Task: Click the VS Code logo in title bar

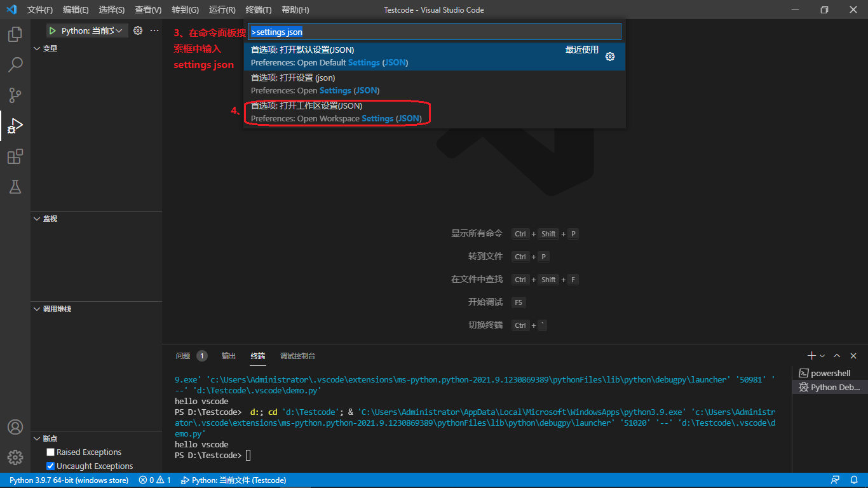Action: coord(11,10)
